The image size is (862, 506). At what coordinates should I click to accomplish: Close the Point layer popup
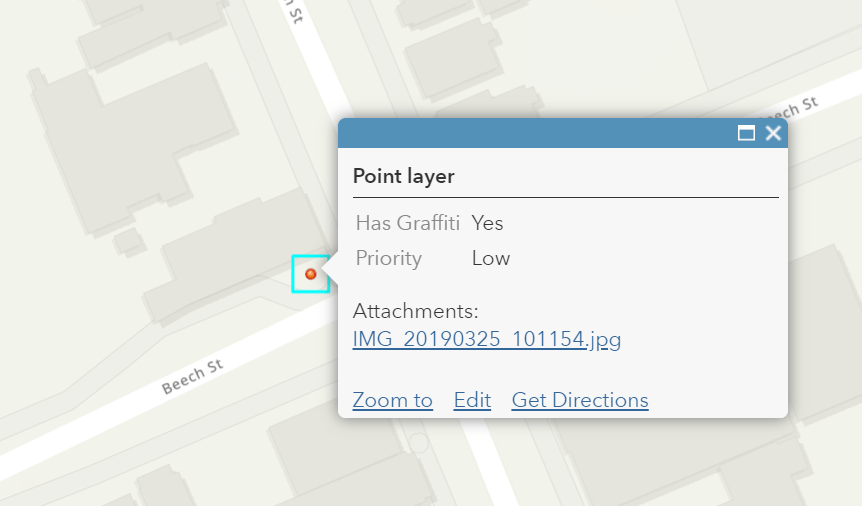tap(773, 133)
